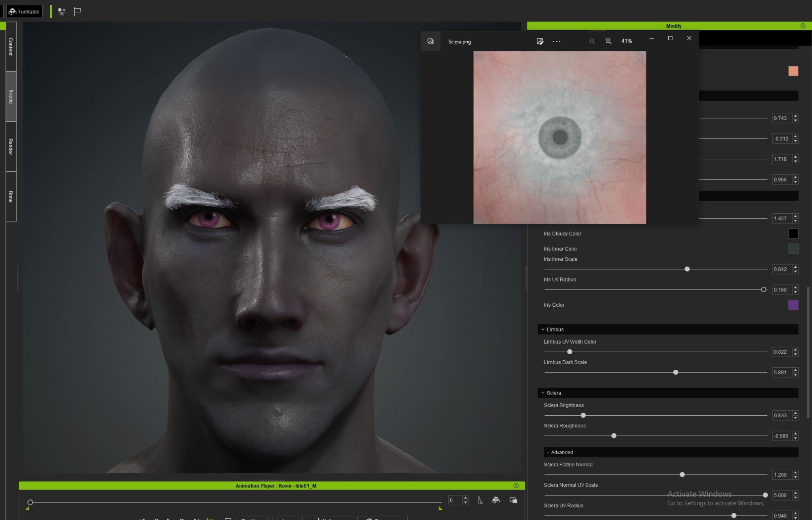Image resolution: width=812 pixels, height=520 pixels.
Task: Click the Sclera Roughness slider handle
Action: (614, 435)
